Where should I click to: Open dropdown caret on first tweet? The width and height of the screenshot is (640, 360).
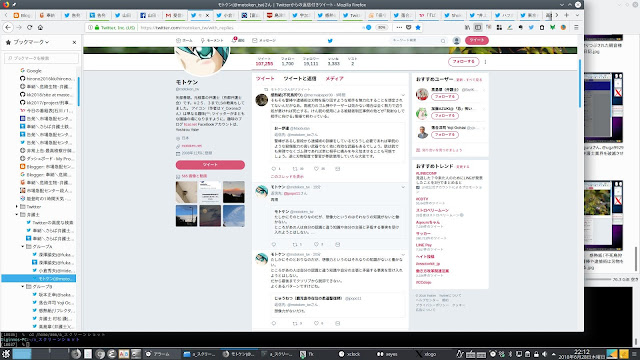pos(403,95)
